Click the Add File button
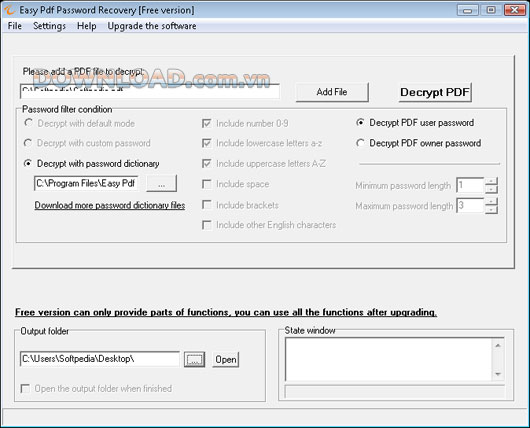The image size is (530, 428). click(332, 92)
